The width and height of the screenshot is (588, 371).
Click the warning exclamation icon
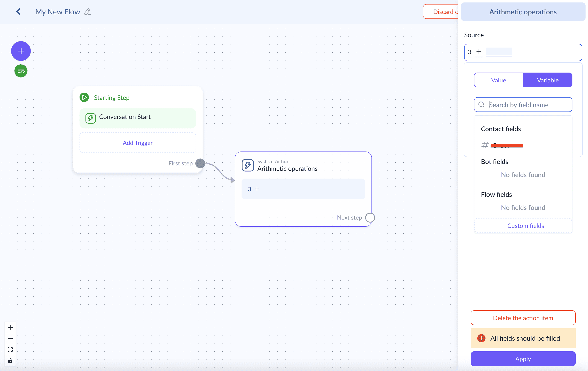[481, 338]
